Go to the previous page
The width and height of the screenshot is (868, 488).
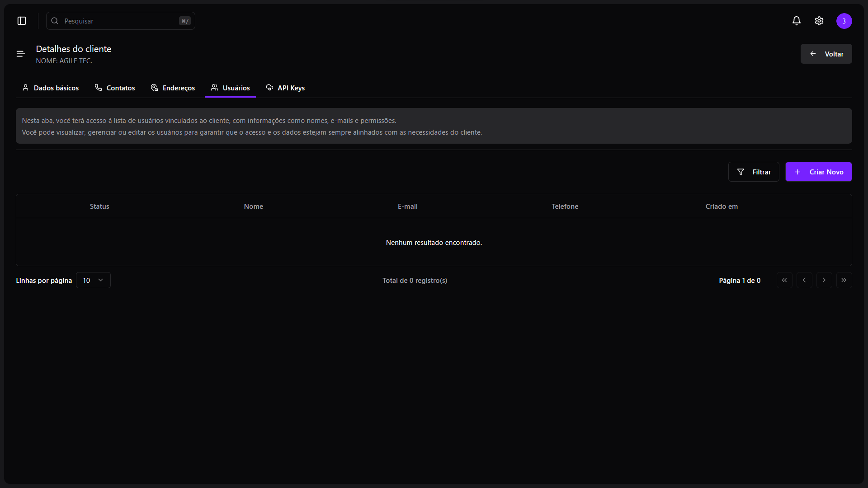click(x=804, y=280)
